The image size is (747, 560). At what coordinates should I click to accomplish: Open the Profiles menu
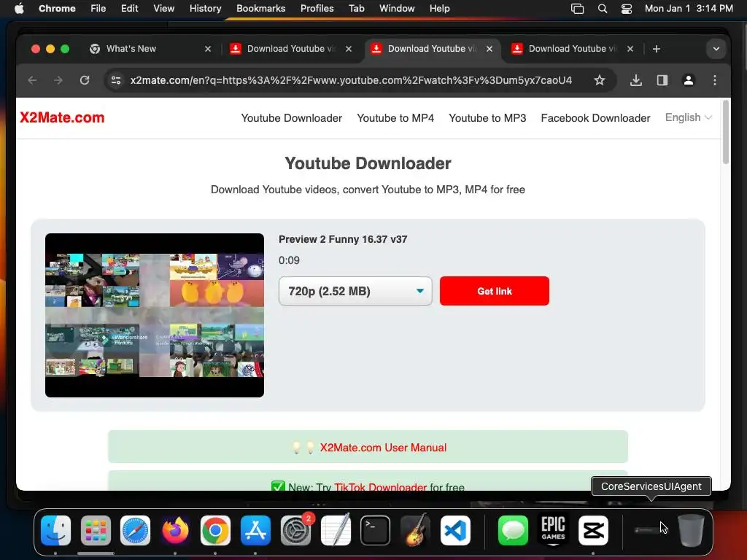pyautogui.click(x=317, y=9)
